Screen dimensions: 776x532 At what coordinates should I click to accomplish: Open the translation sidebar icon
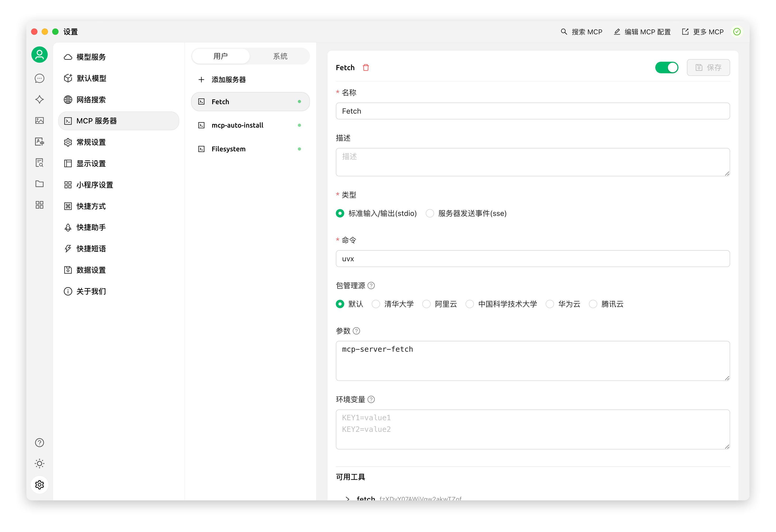pyautogui.click(x=39, y=142)
